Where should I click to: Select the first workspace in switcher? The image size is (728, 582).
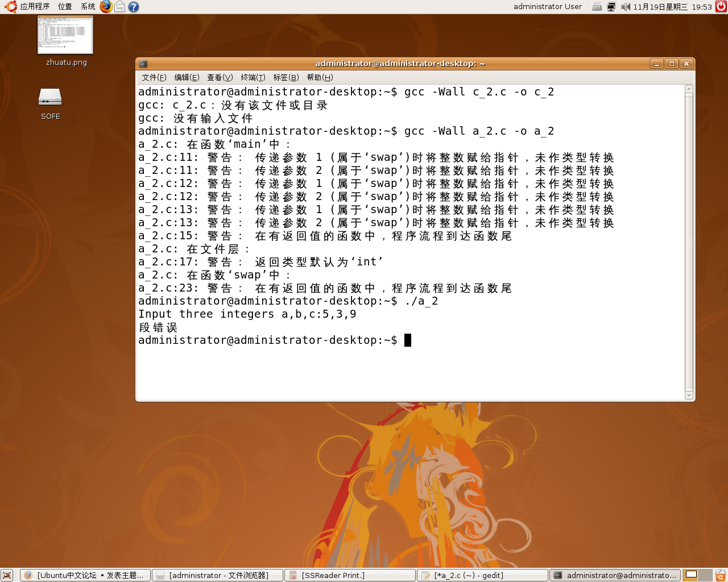(x=691, y=575)
